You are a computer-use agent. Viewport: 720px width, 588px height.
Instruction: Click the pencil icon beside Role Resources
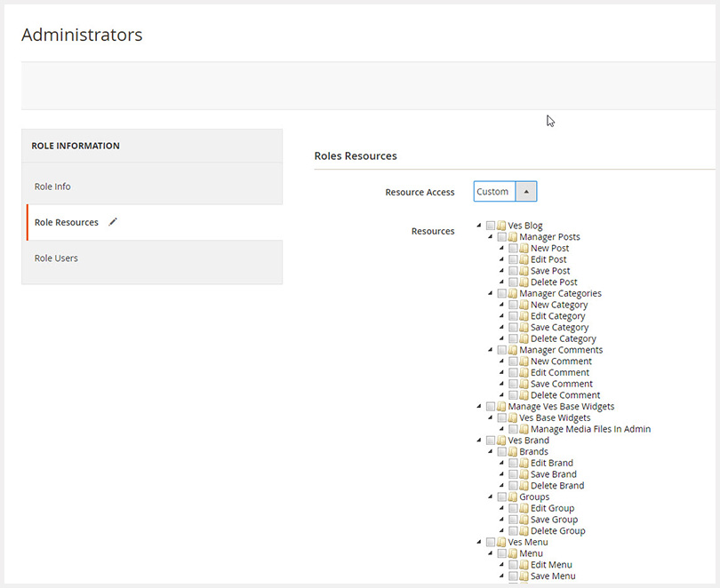pos(113,222)
